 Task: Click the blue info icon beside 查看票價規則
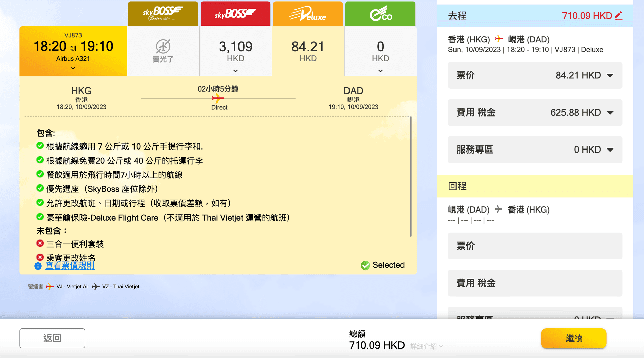pos(38,266)
